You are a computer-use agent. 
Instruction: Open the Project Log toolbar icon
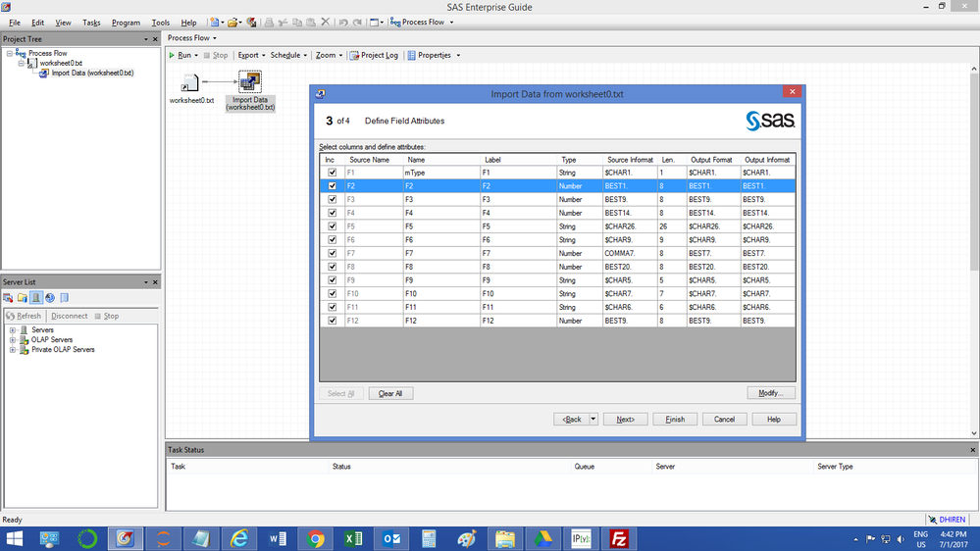(354, 55)
